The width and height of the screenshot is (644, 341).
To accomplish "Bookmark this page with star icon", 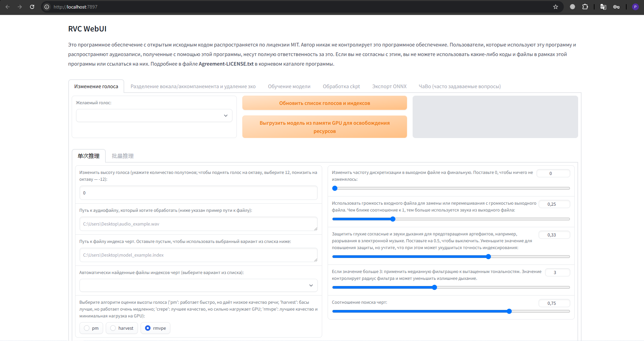I will pos(556,7).
